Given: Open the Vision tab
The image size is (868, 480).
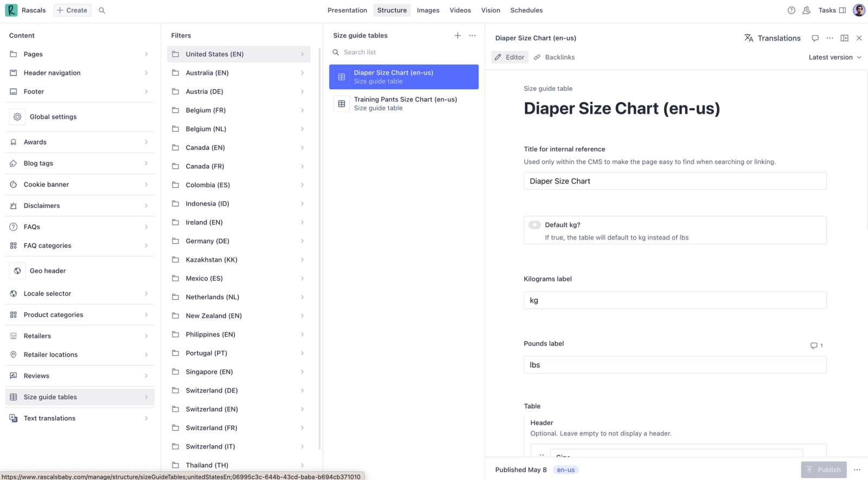Looking at the screenshot, I should point(490,10).
